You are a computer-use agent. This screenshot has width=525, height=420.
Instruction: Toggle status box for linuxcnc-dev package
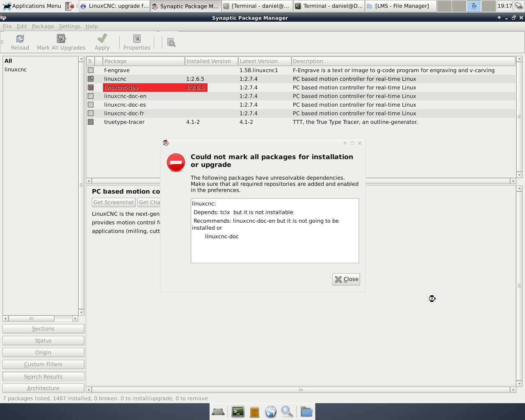point(91,87)
